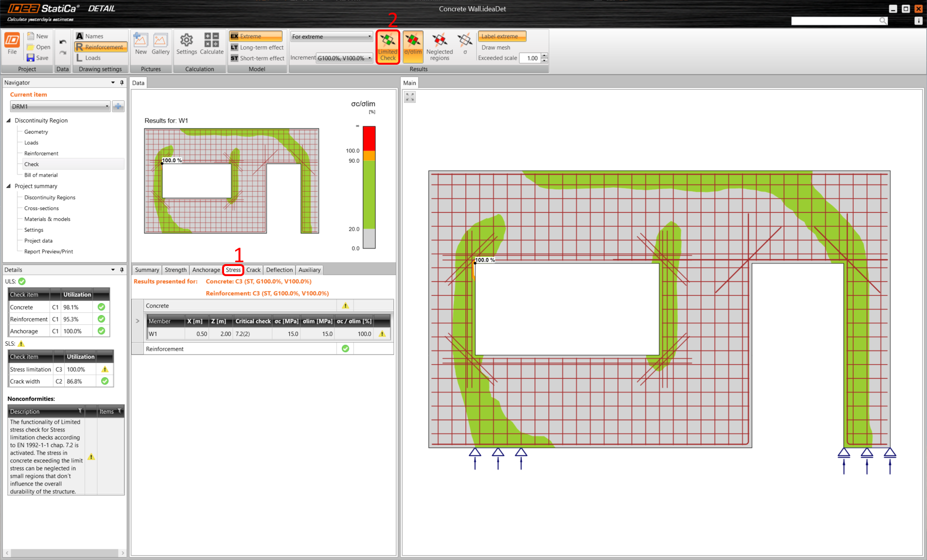Click the zoom-all icon in Main view
927x560 pixels.
(x=410, y=97)
